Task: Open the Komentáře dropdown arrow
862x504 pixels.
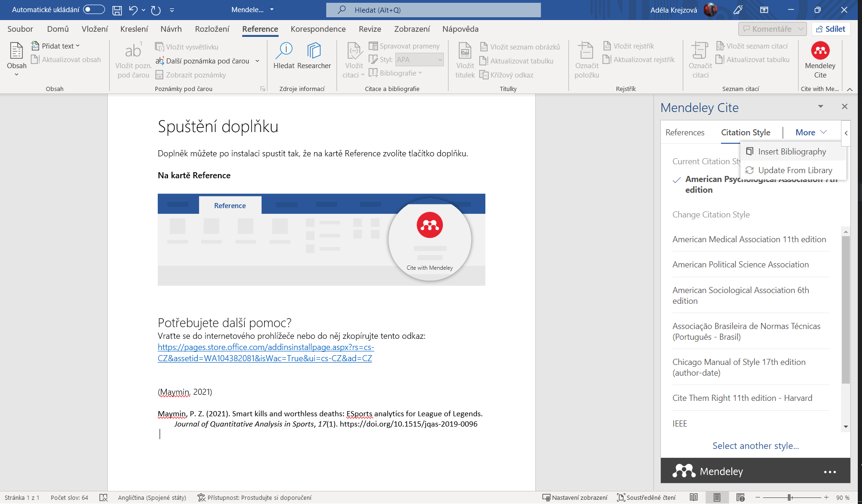Action: [x=801, y=29]
